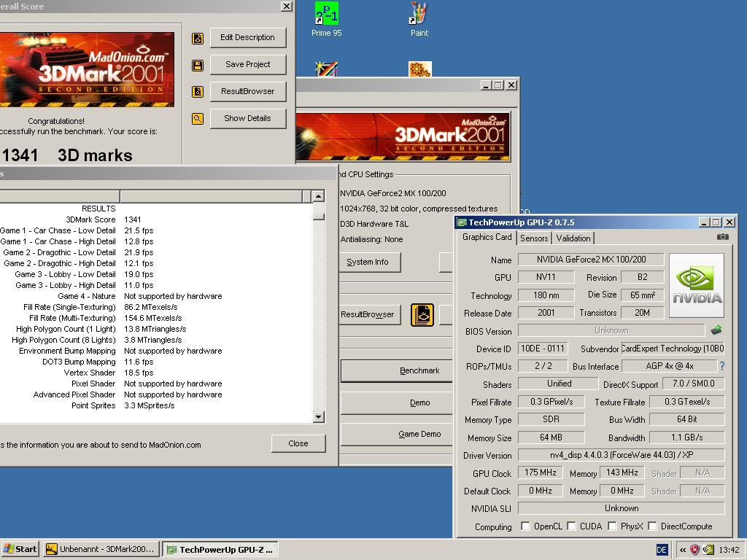Image resolution: width=747 pixels, height=560 pixels.
Task: Click the Edit Description button
Action: (248, 38)
